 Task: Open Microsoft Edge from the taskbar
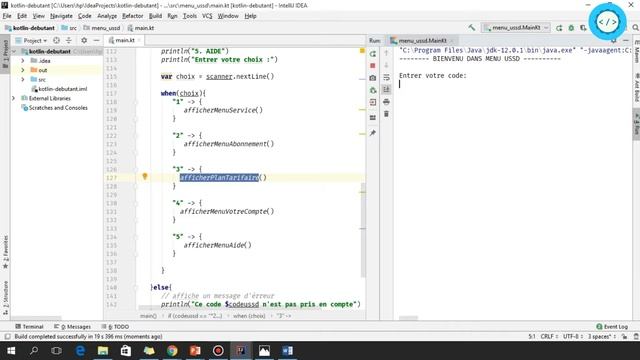(80, 351)
